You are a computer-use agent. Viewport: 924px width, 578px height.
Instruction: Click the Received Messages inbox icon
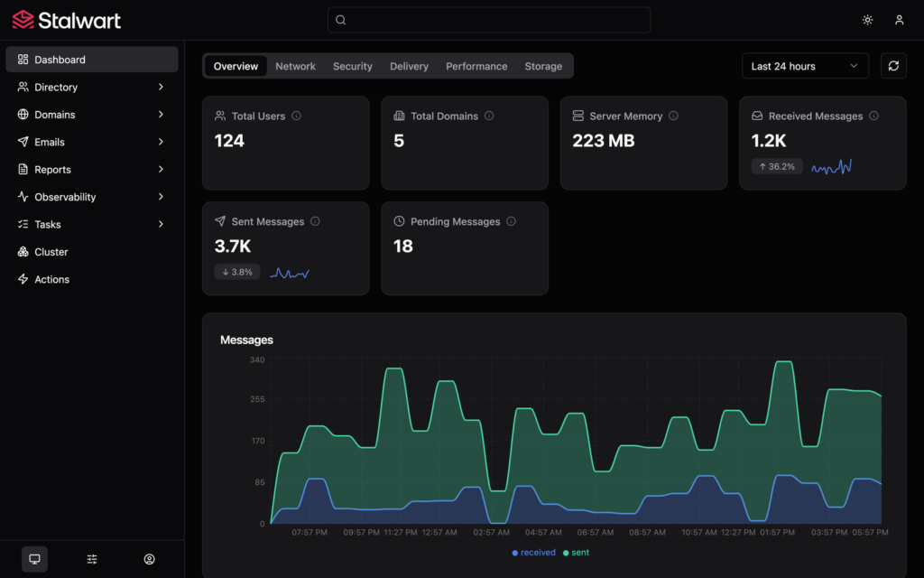click(757, 116)
